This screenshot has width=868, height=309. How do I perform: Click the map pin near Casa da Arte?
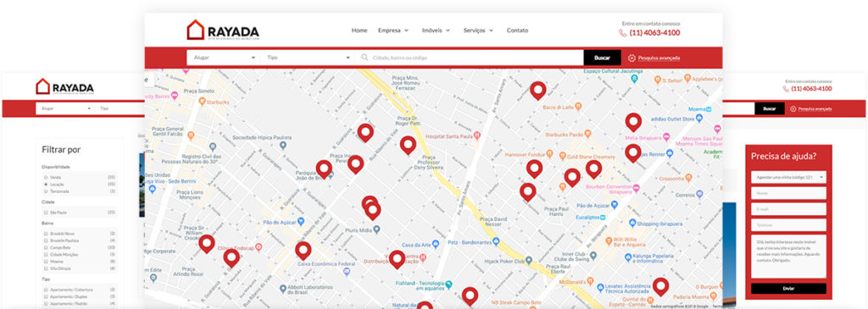(x=397, y=259)
